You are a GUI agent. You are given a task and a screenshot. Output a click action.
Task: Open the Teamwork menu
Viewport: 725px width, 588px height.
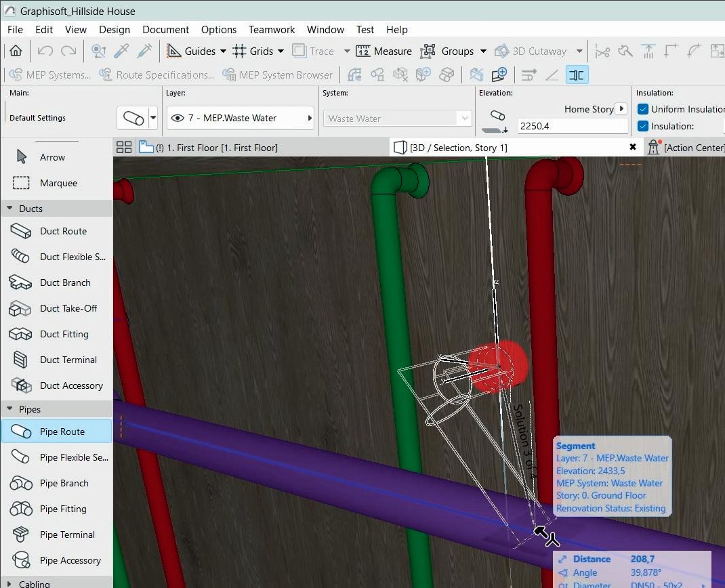[271, 30]
